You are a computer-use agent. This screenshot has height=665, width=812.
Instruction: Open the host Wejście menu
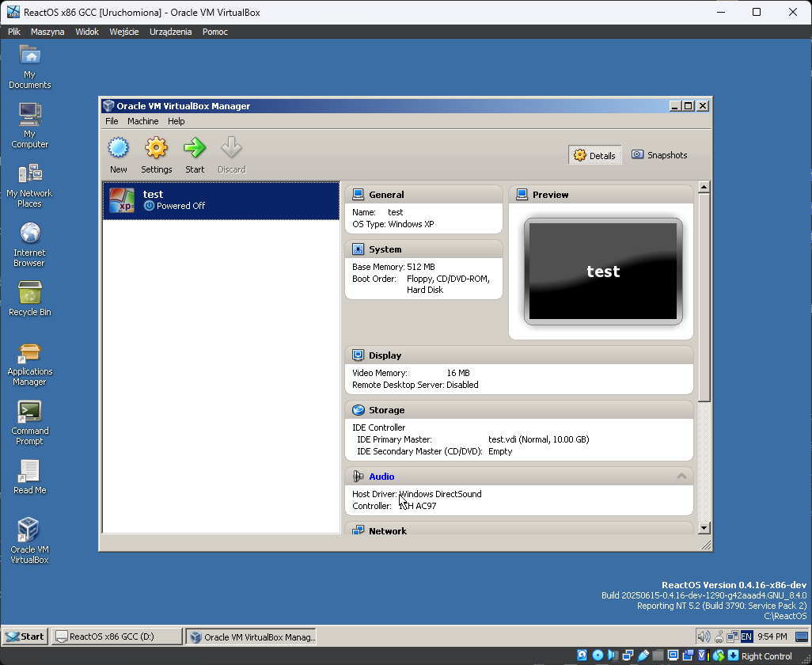click(124, 32)
